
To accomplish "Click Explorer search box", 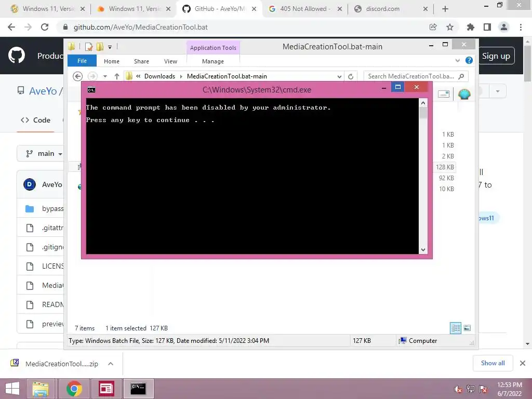I will 411,76.
